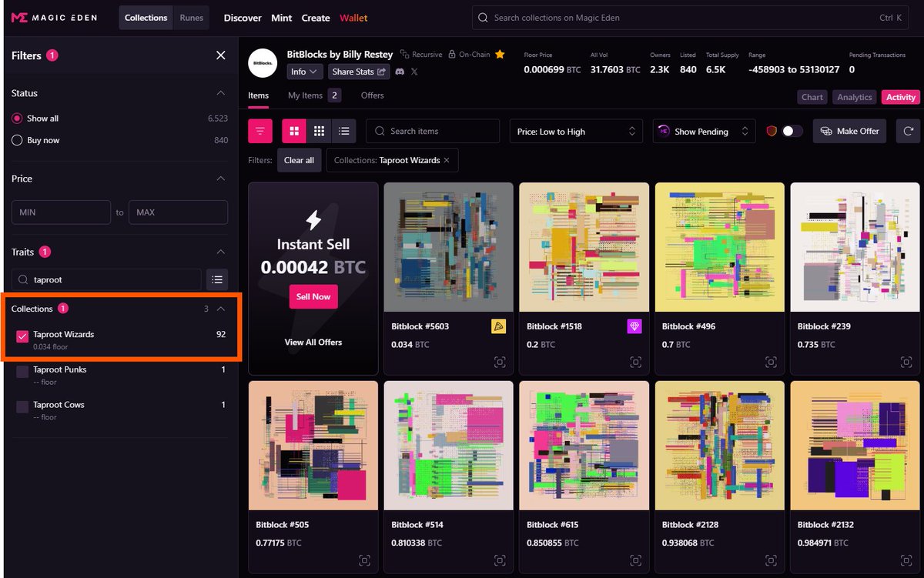This screenshot has width=924, height=578.
Task: Click the red shield icon near toggle
Action: click(x=772, y=131)
